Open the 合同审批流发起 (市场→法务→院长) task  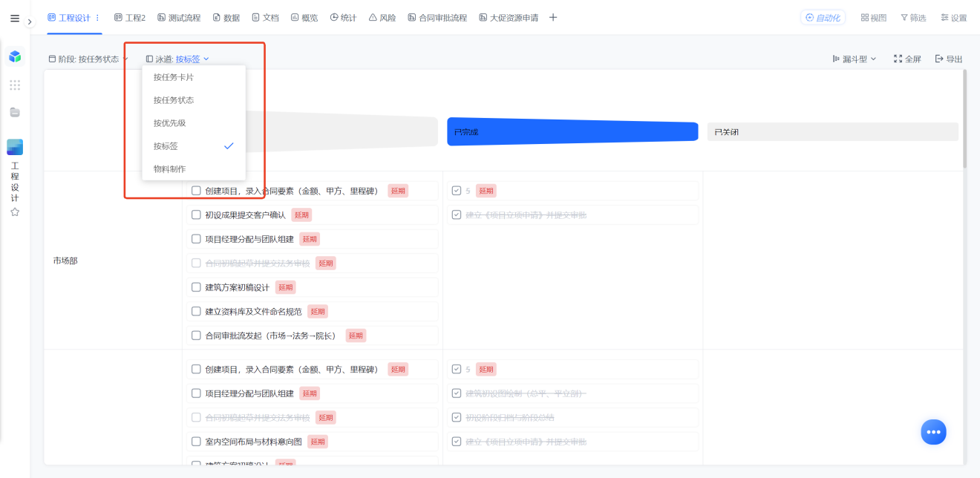pos(313,335)
